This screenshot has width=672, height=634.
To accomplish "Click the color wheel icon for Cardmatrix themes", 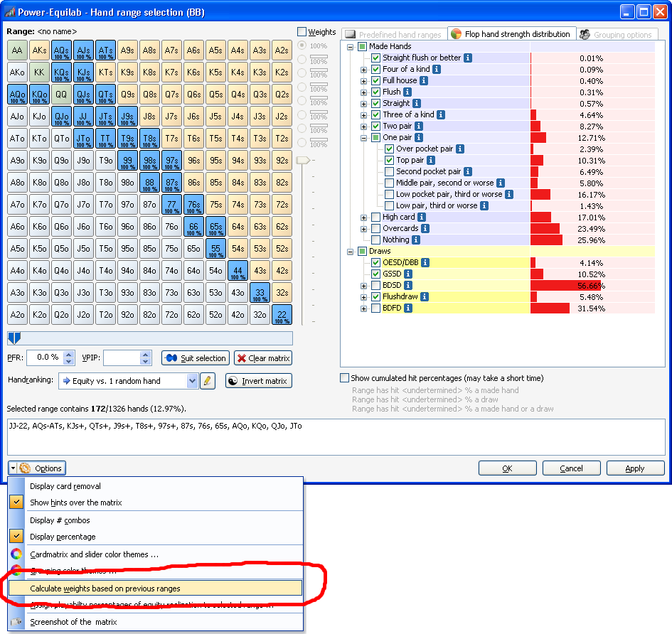I will (x=16, y=554).
